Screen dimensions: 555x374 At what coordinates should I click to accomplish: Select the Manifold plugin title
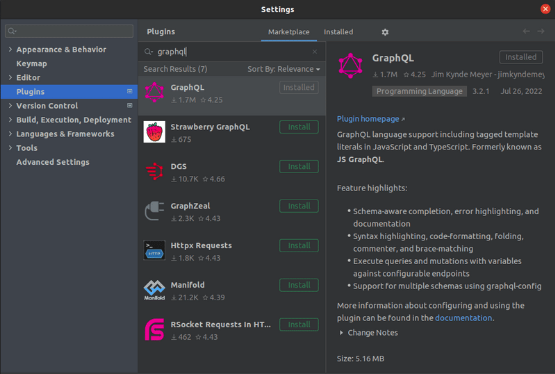(x=187, y=285)
